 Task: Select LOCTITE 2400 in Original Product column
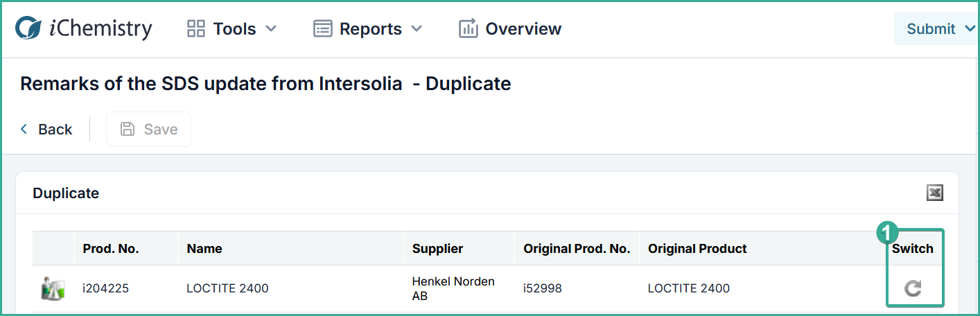(689, 288)
